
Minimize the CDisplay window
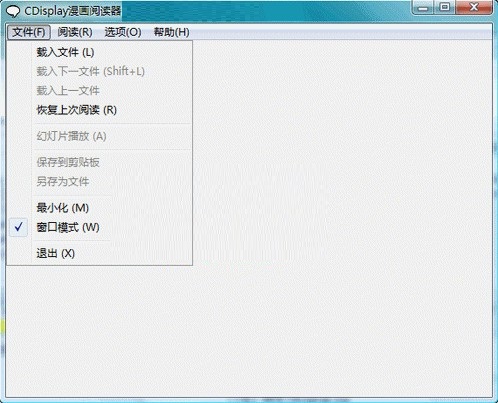click(x=423, y=7)
